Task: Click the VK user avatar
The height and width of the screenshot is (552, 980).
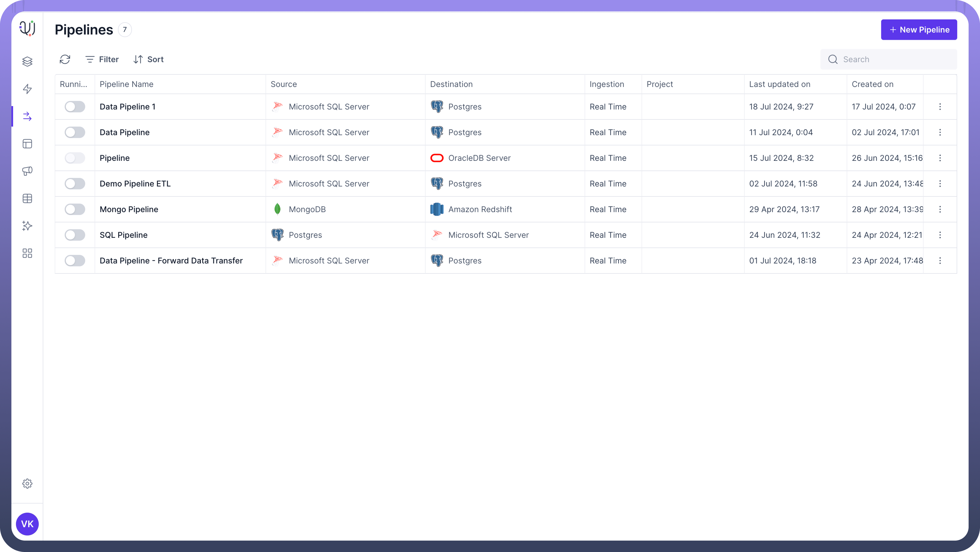Action: click(x=27, y=524)
